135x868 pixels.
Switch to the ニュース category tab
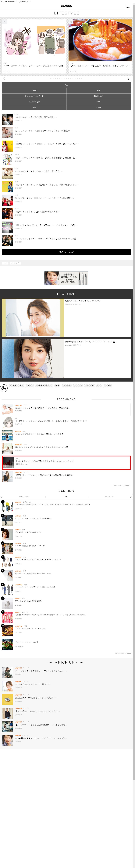34,91
